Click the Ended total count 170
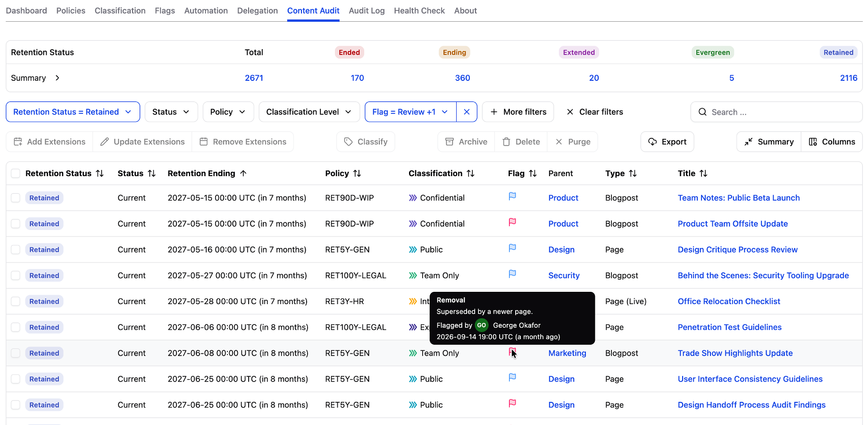Screen dimensions: 868x425 pos(357,78)
